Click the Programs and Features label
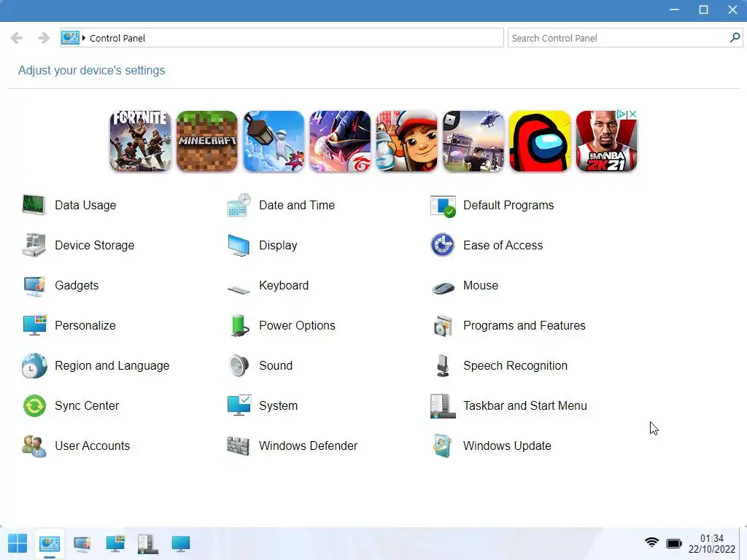This screenshot has height=560, width=747. point(524,325)
